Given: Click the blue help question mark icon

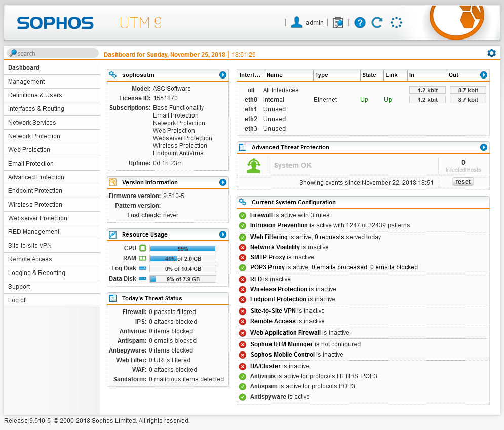Looking at the screenshot, I should pyautogui.click(x=360, y=23).
